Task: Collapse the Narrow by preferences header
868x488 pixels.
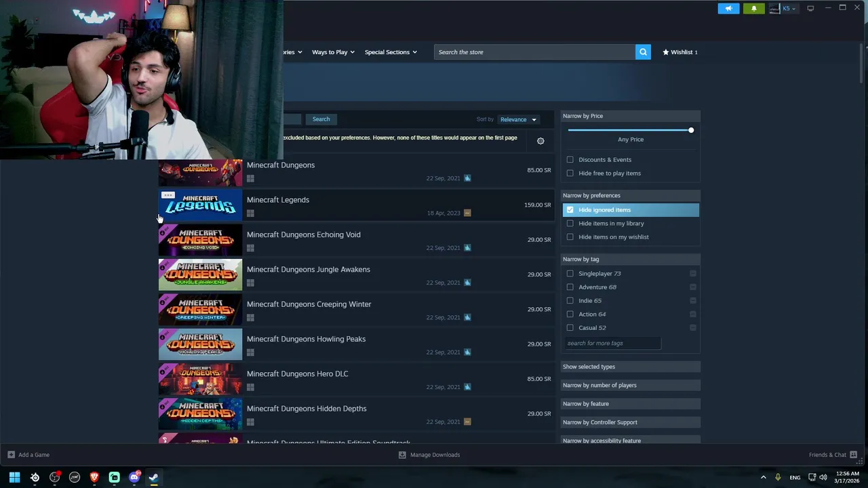Action: tap(631, 195)
